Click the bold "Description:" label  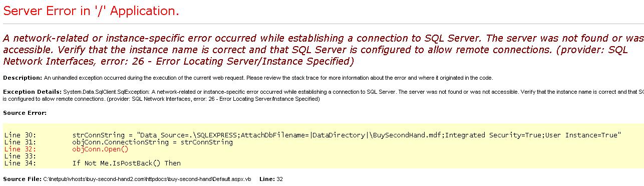pos(23,78)
